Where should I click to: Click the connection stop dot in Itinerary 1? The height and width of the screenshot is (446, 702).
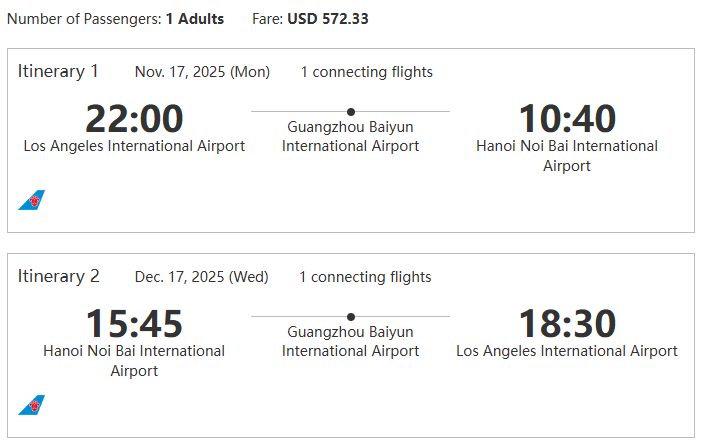[351, 111]
